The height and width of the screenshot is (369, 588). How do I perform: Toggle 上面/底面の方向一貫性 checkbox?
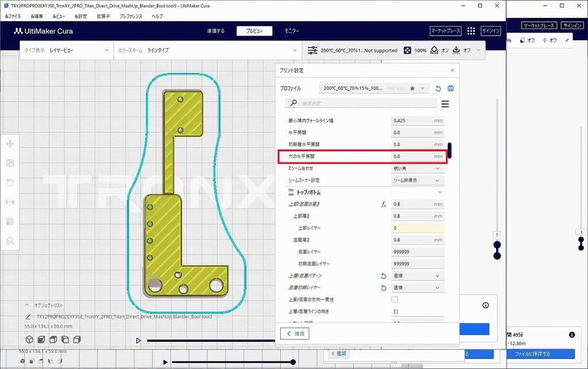[x=394, y=299]
